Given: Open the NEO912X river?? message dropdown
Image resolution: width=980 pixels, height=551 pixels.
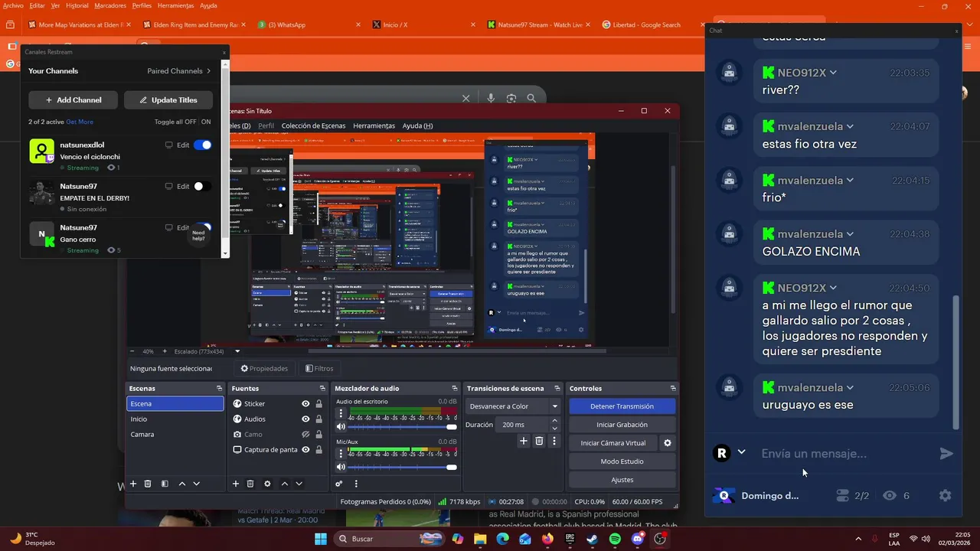Looking at the screenshot, I should pyautogui.click(x=833, y=73).
